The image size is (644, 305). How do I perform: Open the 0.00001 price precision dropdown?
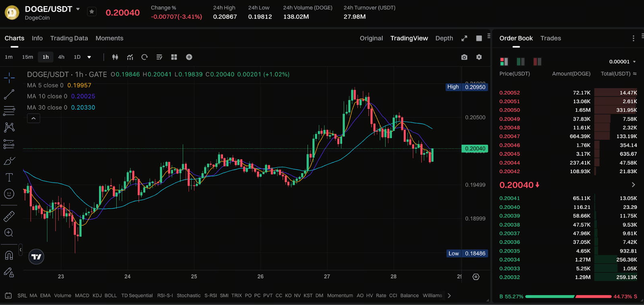[622, 61]
